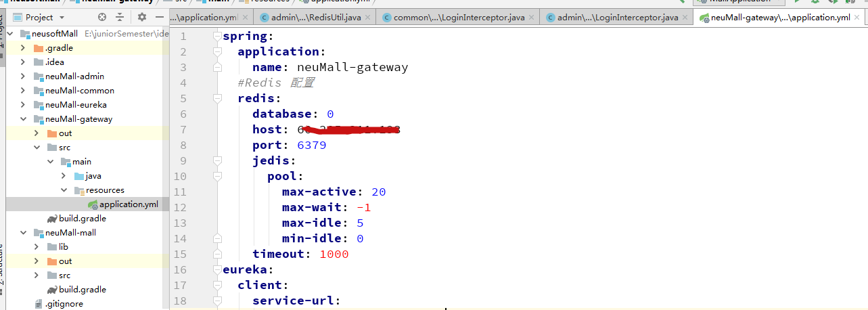The width and height of the screenshot is (868, 310).
Task: Click the .gradle orange folder icon
Action: point(39,48)
